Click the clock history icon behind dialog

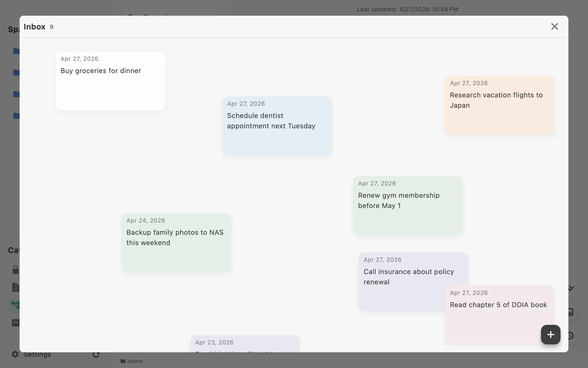point(571,335)
